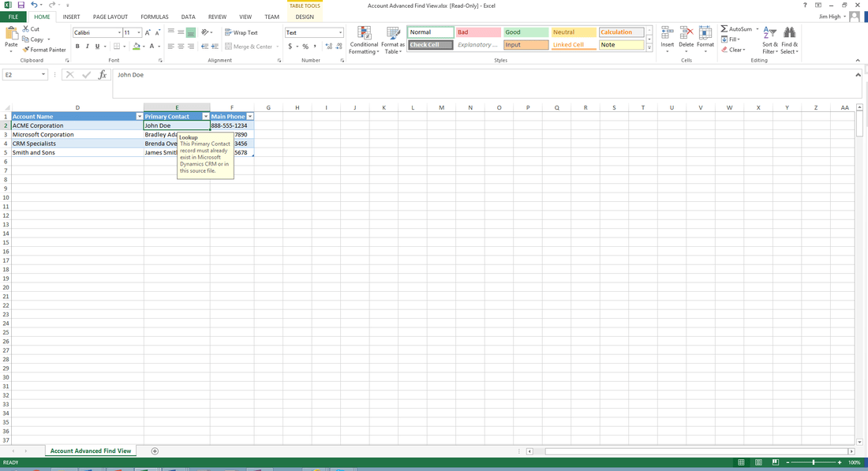
Task: Click the Insert Function fx icon
Action: pos(102,74)
